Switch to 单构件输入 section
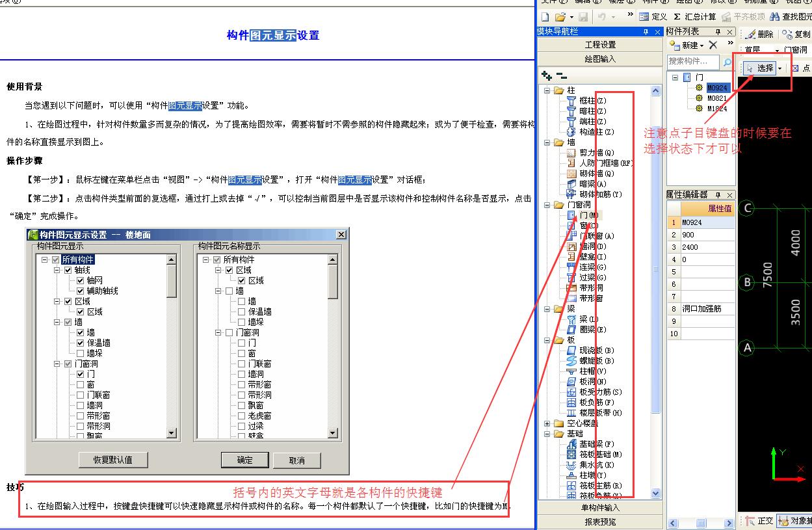Image resolution: width=812 pixels, height=530 pixels. click(600, 508)
